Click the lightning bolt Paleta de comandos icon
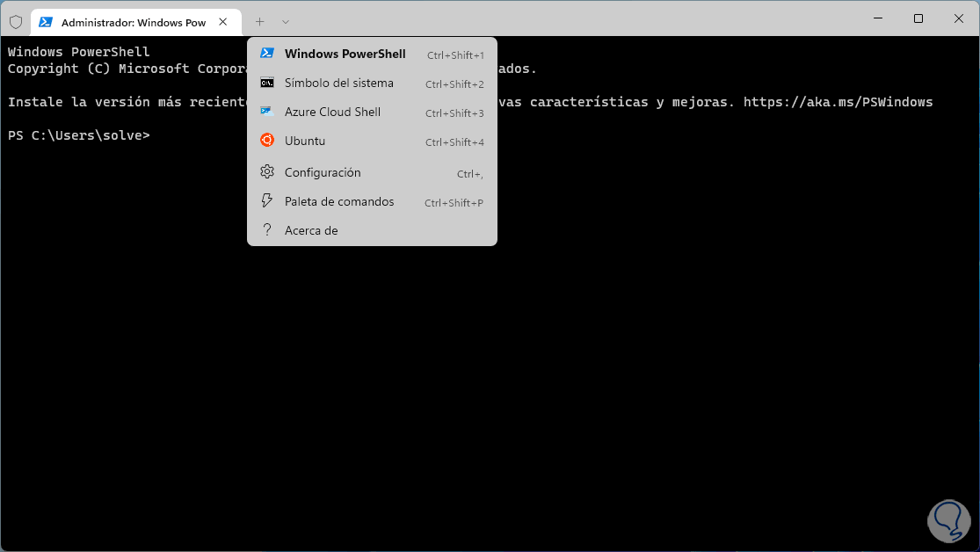The image size is (980, 552). [x=267, y=201]
